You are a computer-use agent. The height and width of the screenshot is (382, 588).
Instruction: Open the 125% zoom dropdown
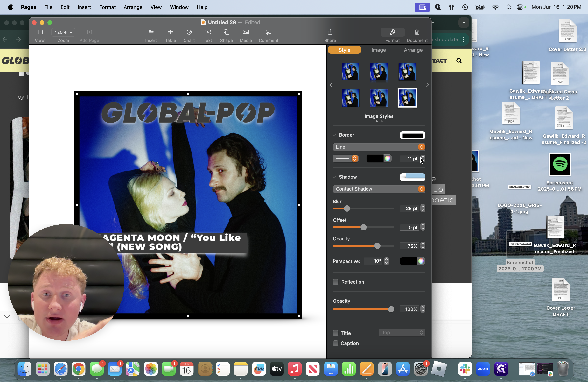[63, 32]
